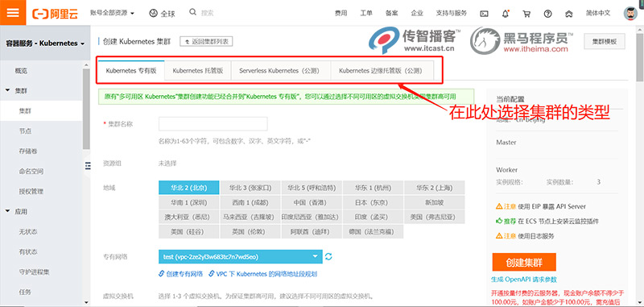Image resolution: width=644 pixels, height=307 pixels.
Task: Open the 费用 menu
Action: (341, 13)
